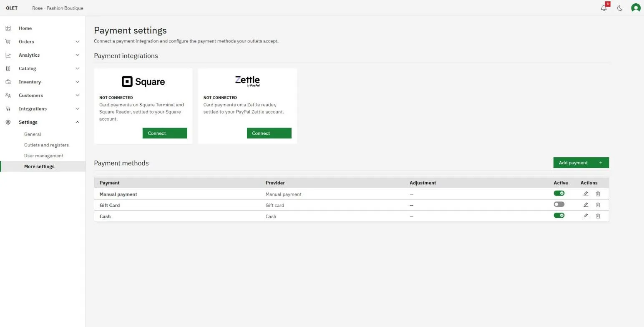Click the Zettle by PayPal logo
This screenshot has width=644, height=327.
click(x=247, y=81)
